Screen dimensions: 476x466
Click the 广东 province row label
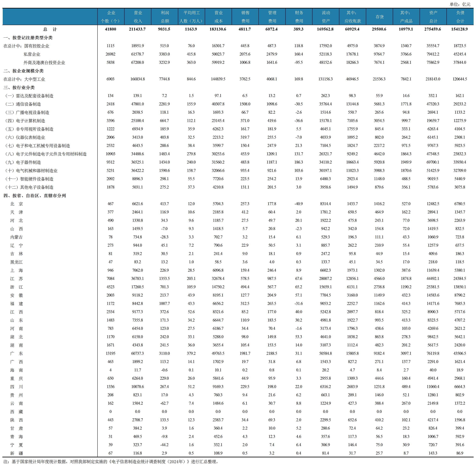[16, 354]
